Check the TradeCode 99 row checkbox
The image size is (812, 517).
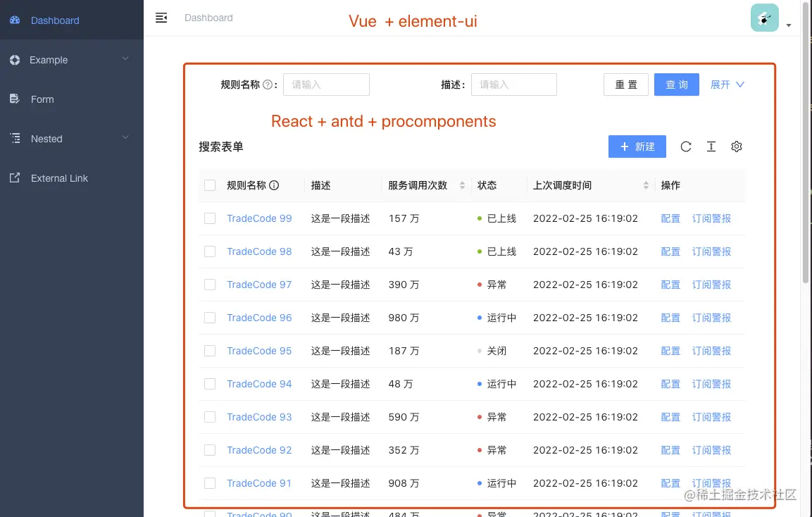pos(210,218)
